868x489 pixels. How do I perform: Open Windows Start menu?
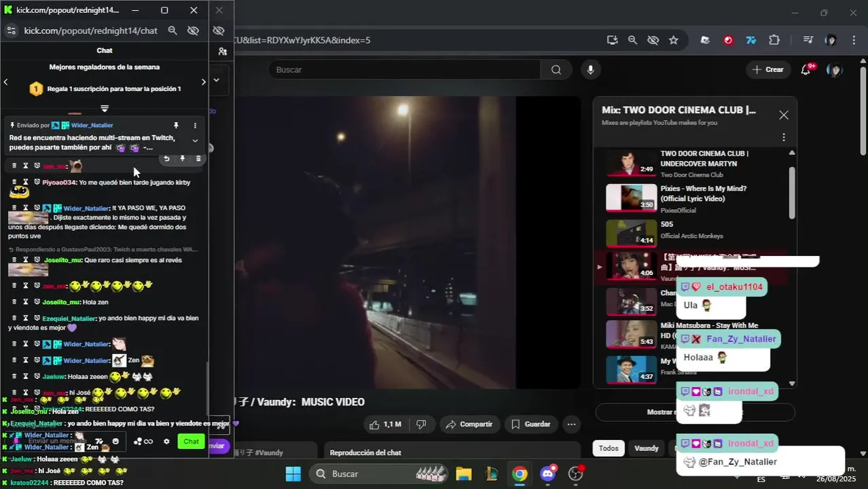coord(293,473)
